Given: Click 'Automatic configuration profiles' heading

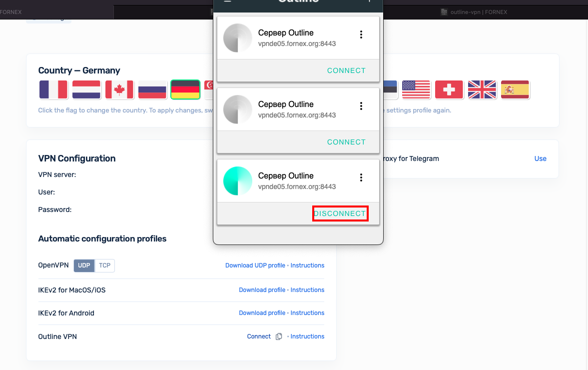Looking at the screenshot, I should click(x=102, y=238).
